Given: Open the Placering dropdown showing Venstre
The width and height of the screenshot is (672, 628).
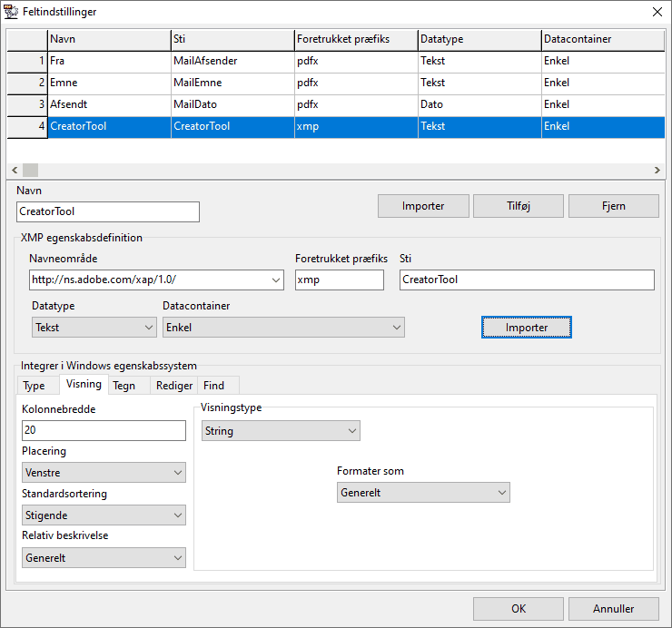Looking at the screenshot, I should 104,473.
